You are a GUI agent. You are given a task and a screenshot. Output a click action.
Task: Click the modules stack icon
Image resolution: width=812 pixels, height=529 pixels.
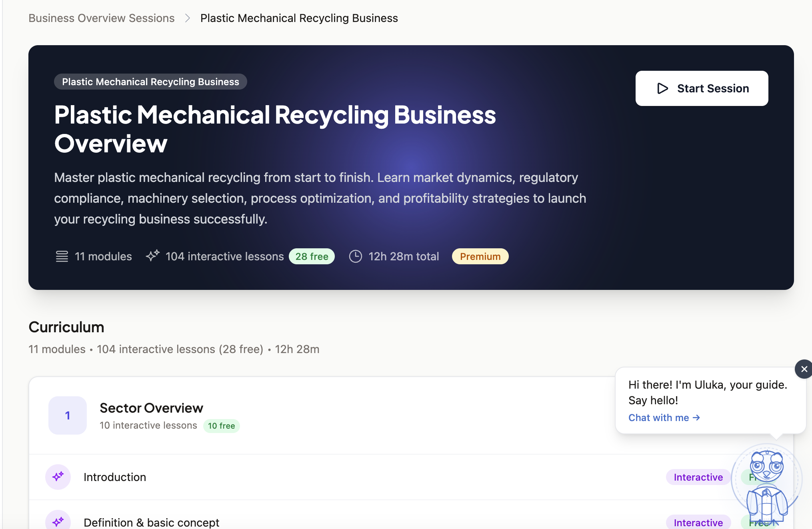point(62,256)
